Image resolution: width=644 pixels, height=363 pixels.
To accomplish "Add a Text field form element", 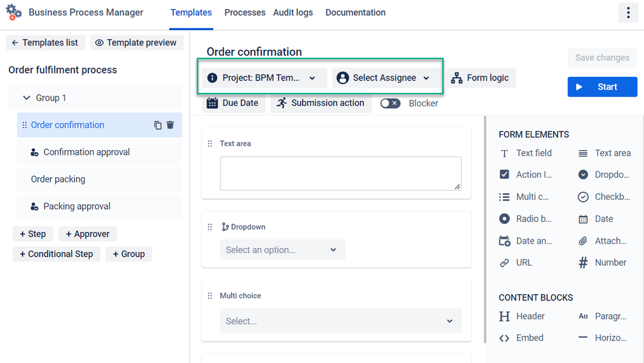I will [526, 153].
